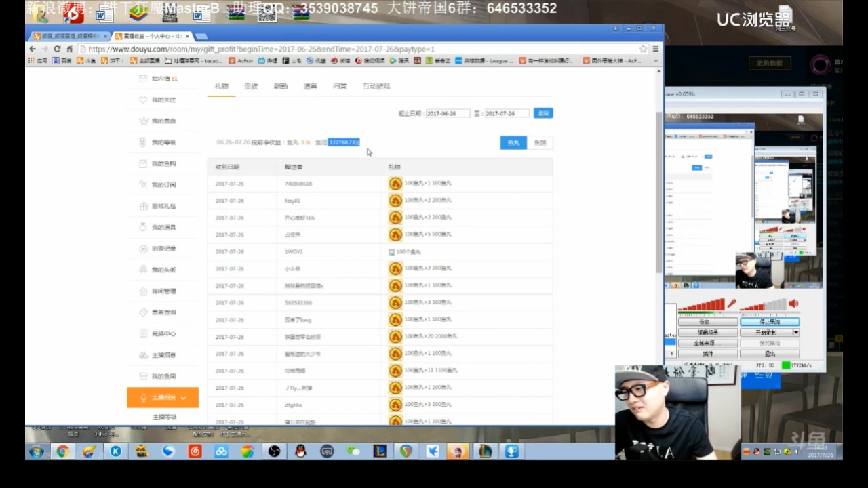Click the browser reload icon
The height and width of the screenshot is (488, 868).
(x=57, y=49)
